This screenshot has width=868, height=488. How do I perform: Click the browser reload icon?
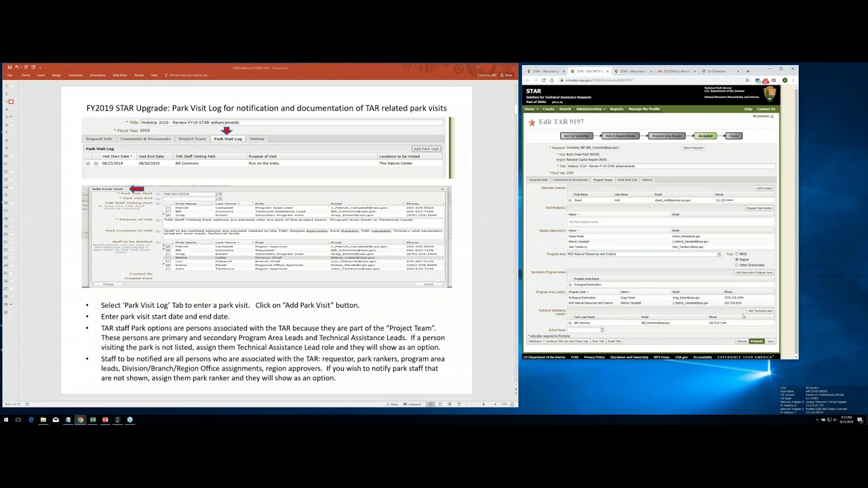544,80
